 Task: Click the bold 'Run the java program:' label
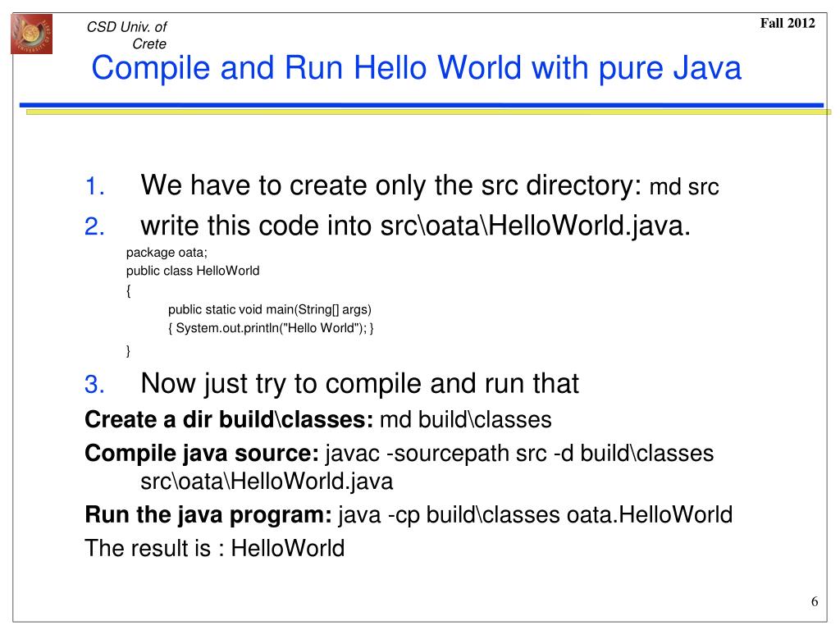click(x=208, y=515)
